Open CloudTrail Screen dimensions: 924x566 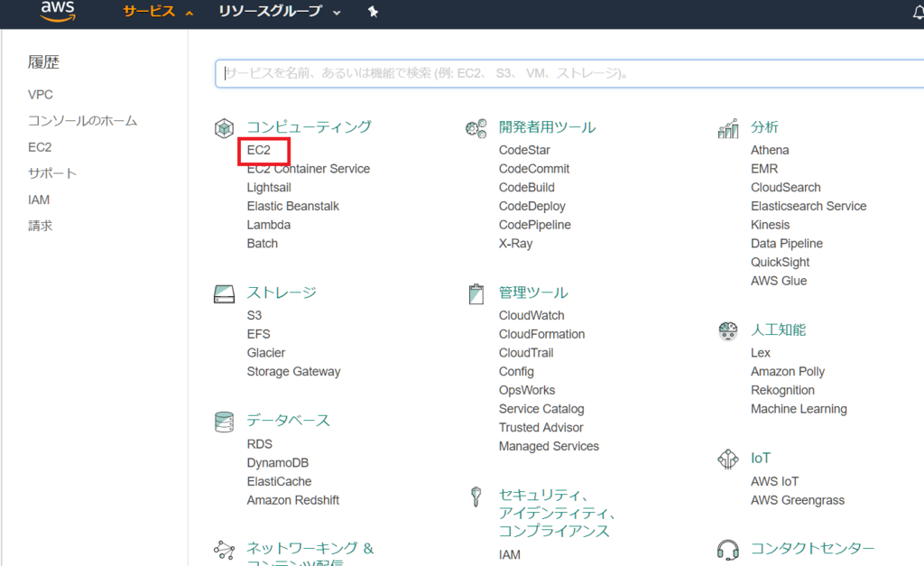(x=526, y=353)
